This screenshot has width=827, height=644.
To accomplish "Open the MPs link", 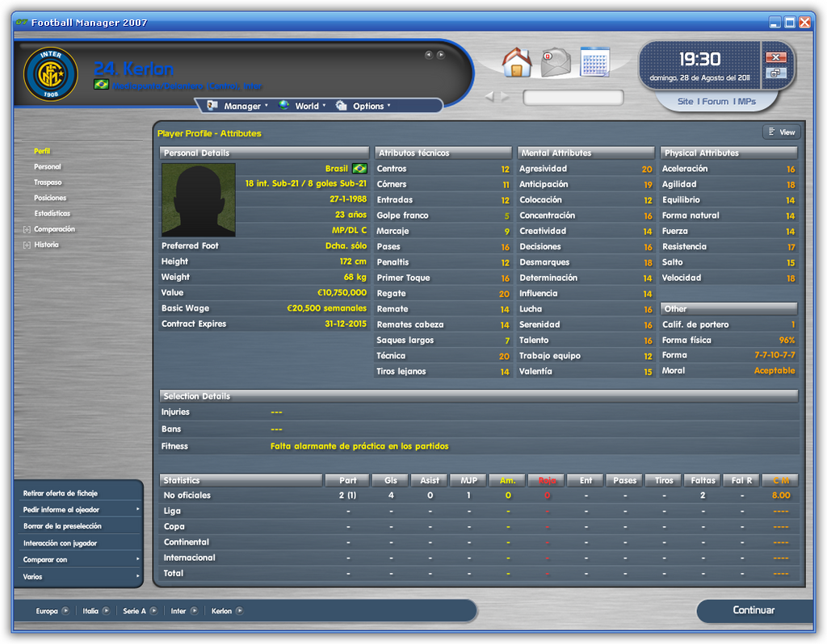I will click(x=747, y=102).
